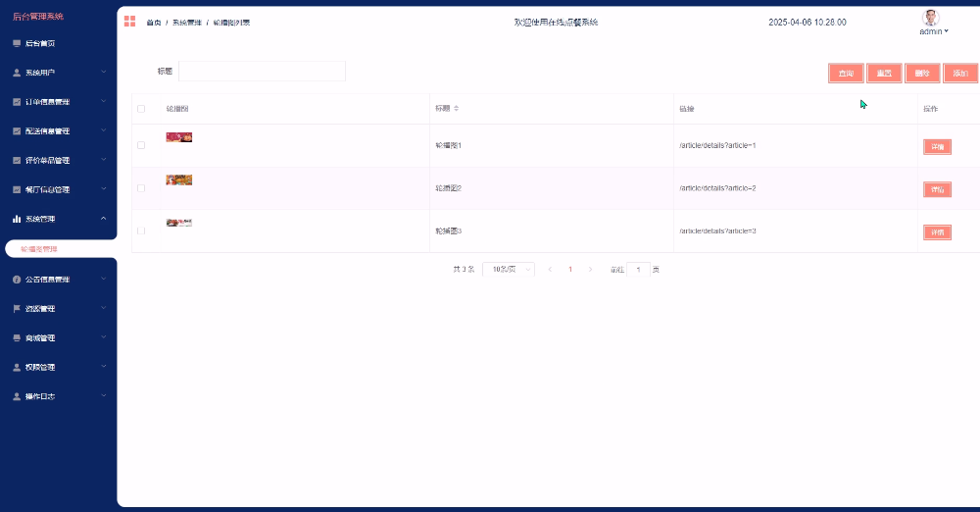Focus the 标题 search input field
This screenshot has width=980, height=512.
[262, 72]
